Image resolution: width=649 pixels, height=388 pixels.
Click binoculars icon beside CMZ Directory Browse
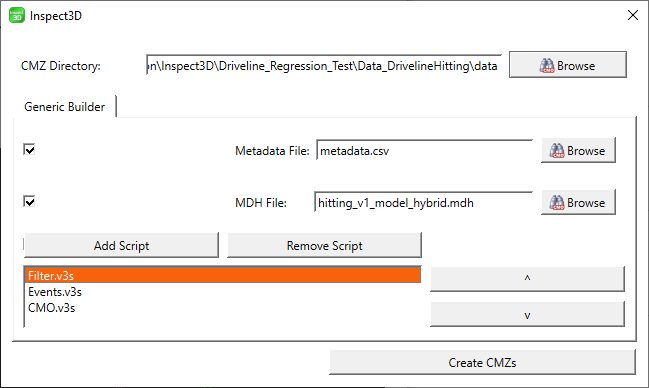coord(547,65)
